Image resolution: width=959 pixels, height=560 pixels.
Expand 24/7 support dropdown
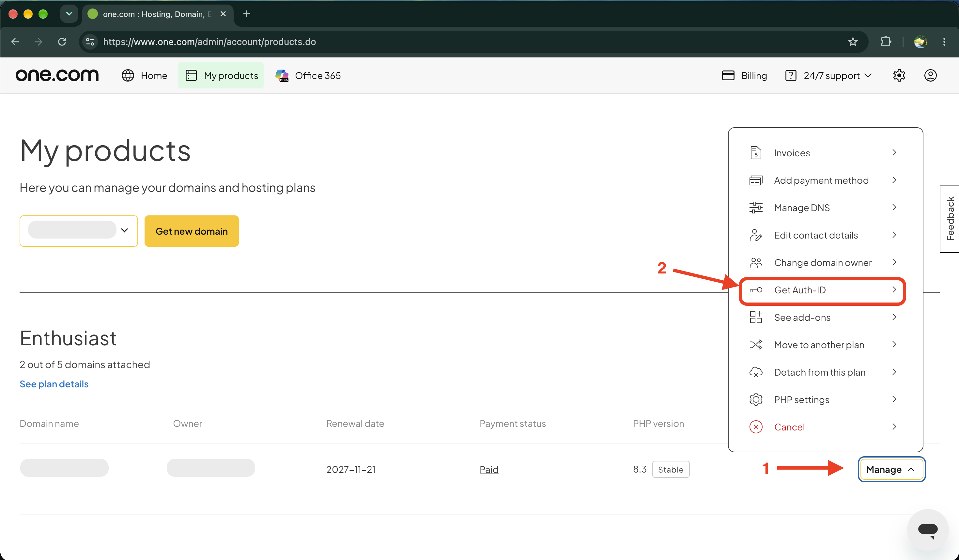(x=828, y=75)
